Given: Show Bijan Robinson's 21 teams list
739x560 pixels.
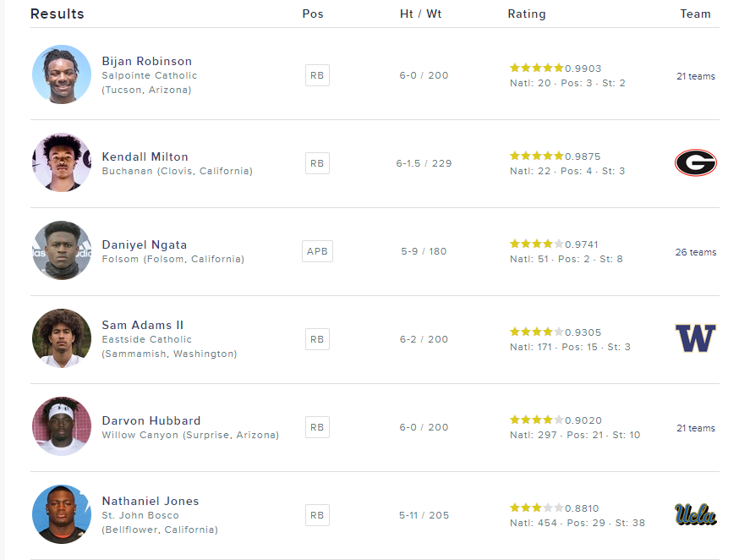Looking at the screenshot, I should pyautogui.click(x=695, y=76).
